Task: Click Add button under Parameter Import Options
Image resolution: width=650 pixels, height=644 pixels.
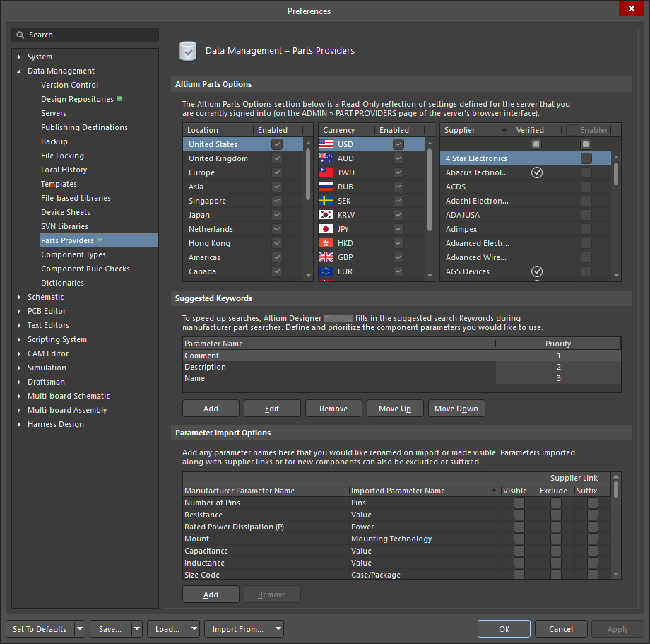Action: (211, 595)
